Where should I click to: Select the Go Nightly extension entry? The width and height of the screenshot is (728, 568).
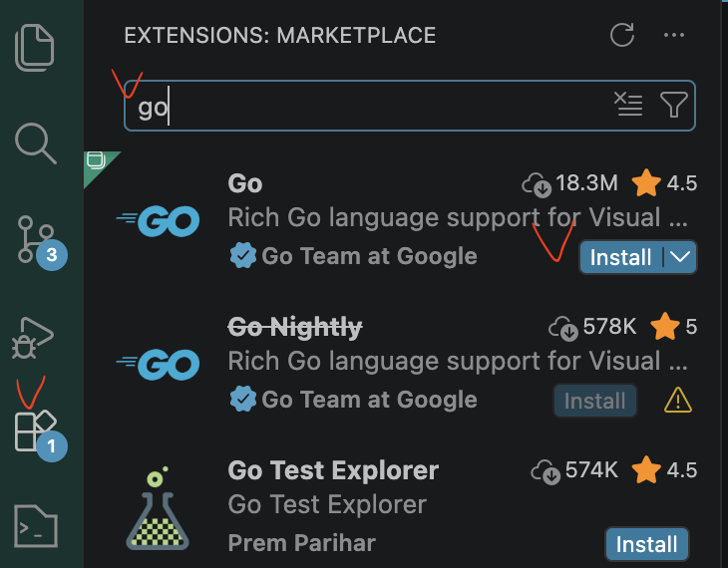[295, 327]
